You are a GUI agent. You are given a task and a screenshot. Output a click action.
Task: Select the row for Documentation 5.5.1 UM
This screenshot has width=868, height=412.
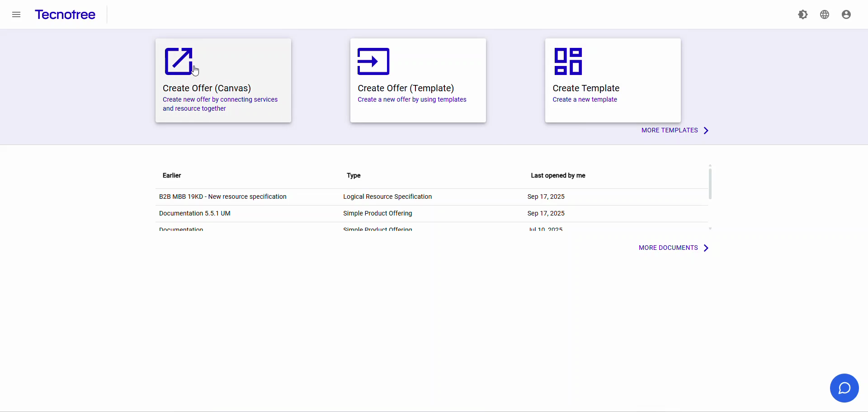[x=195, y=213]
